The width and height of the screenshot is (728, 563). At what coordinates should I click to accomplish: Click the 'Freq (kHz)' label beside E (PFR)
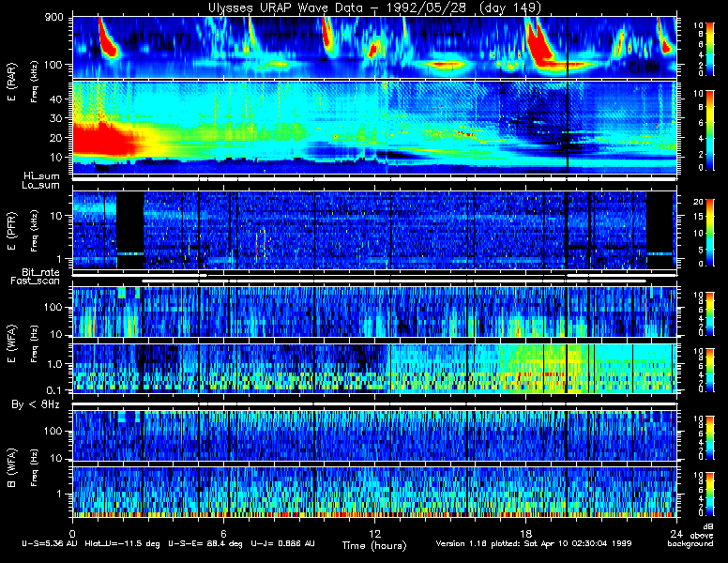click(34, 231)
